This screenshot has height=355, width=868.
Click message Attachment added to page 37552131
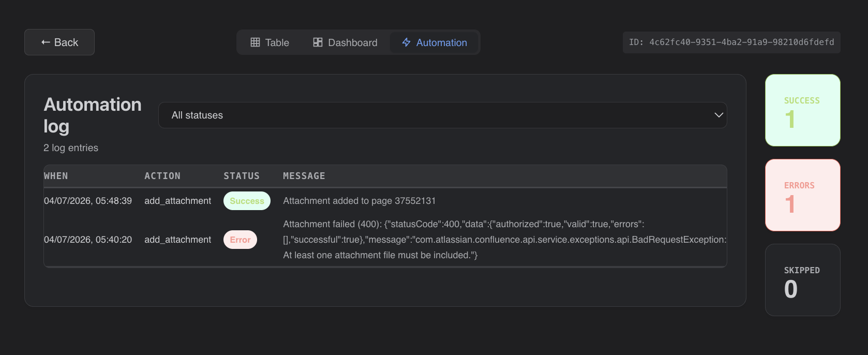[360, 201]
